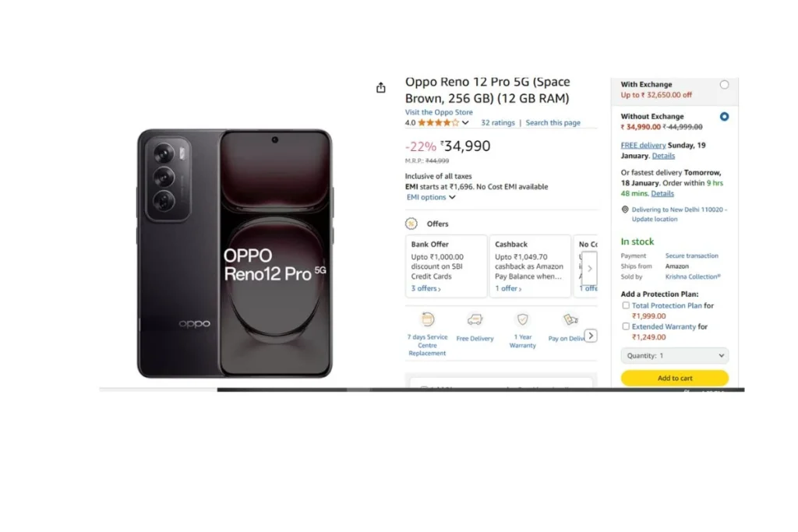Check the Total Protection Plan checkbox
Screen dimensions: 798x532
(626, 305)
